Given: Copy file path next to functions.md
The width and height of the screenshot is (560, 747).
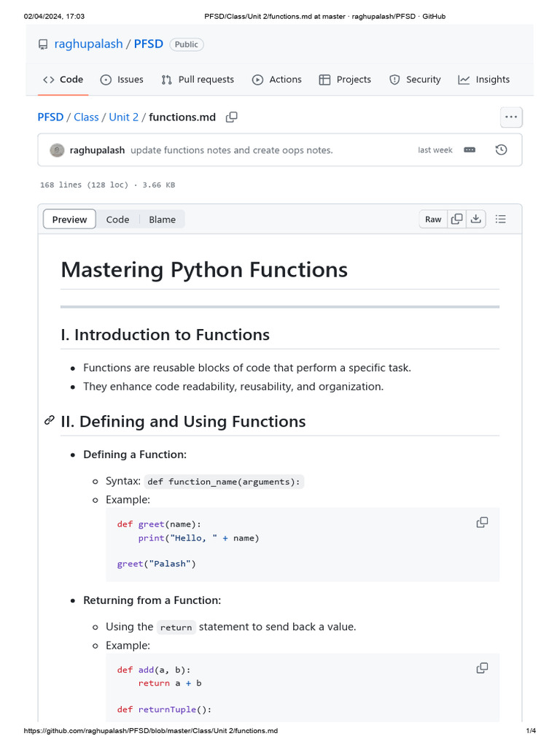Looking at the screenshot, I should pos(232,117).
